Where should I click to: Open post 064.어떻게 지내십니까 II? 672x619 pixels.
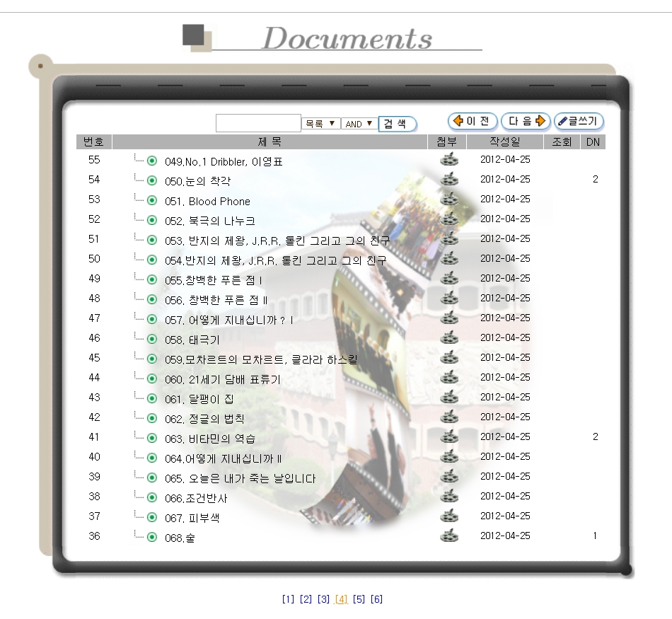pos(224,458)
